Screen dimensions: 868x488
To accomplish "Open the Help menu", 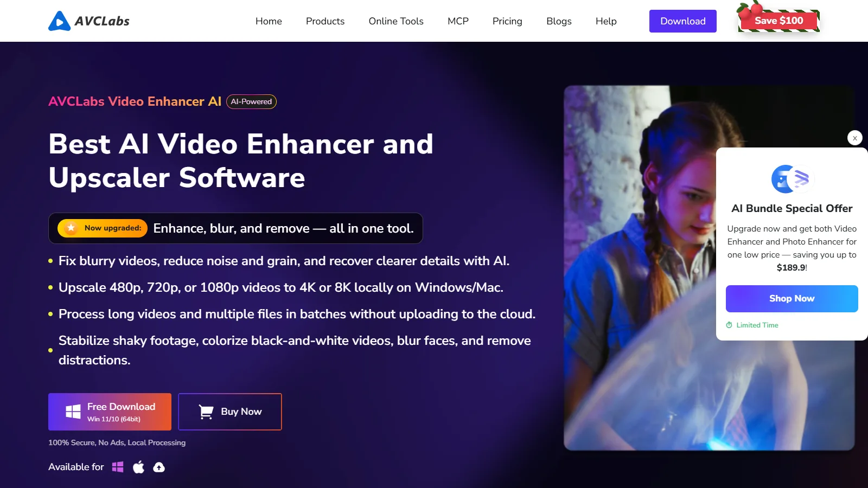I will click(x=606, y=21).
